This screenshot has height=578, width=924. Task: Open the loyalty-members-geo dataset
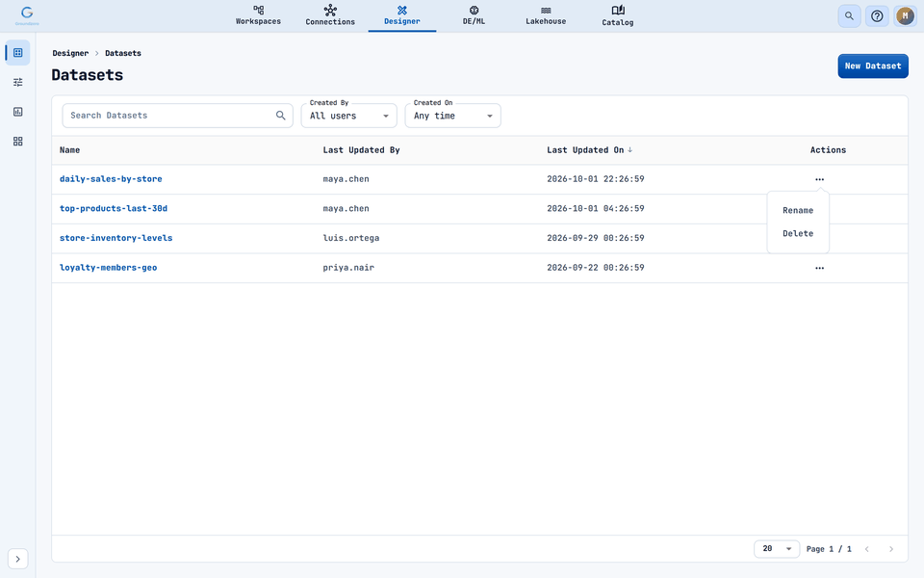[109, 268]
